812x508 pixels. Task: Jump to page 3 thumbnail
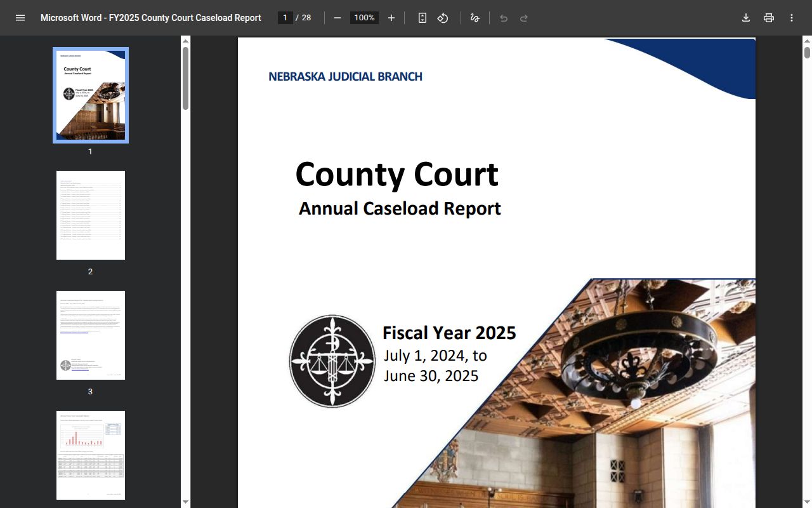click(91, 335)
